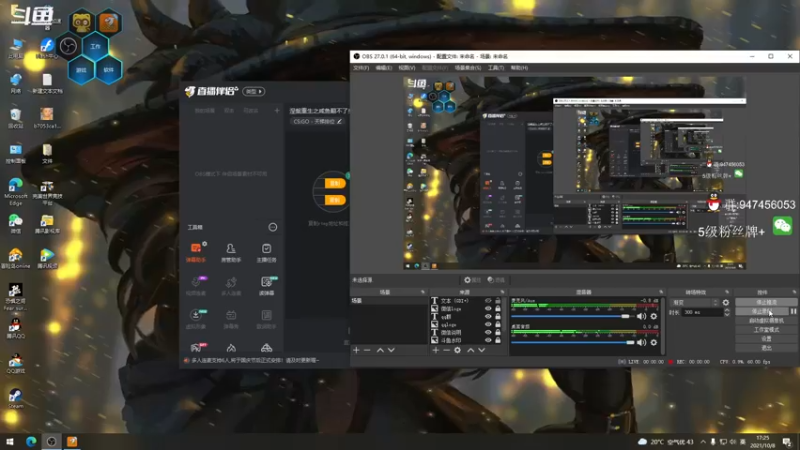Pop out the 场景 dock panel
The width and height of the screenshot is (800, 450).
pos(422,292)
